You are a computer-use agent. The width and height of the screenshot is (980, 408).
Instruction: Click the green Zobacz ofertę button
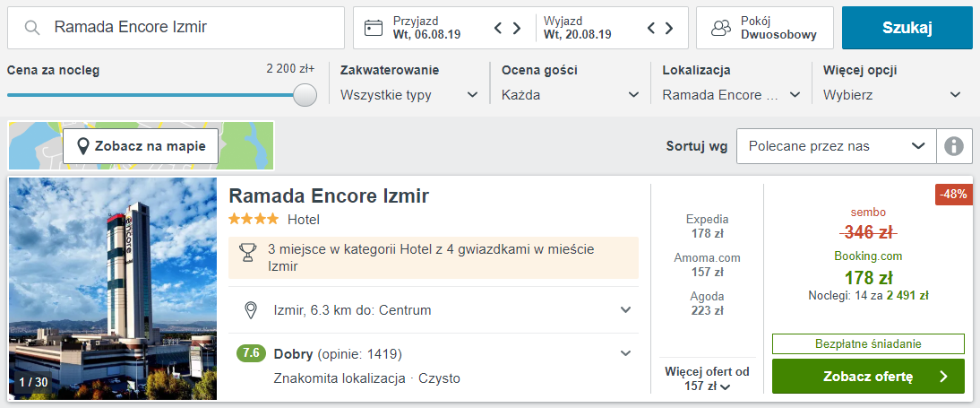868,376
